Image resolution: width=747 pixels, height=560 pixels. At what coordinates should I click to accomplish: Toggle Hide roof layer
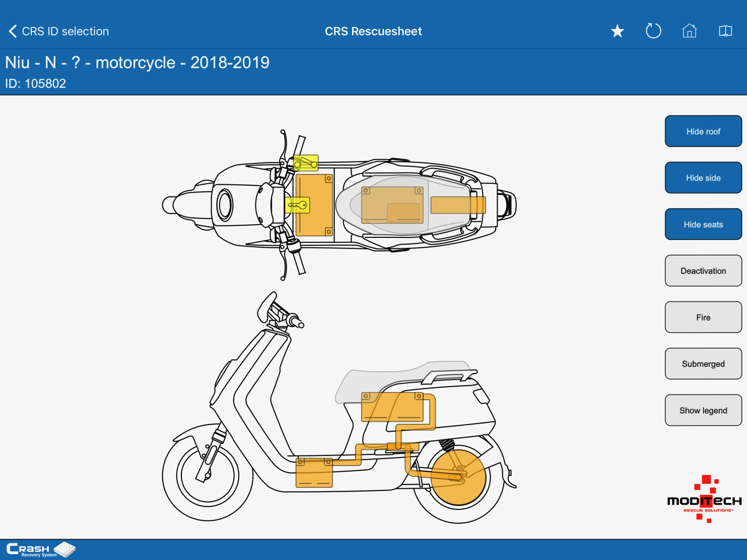pos(703,131)
